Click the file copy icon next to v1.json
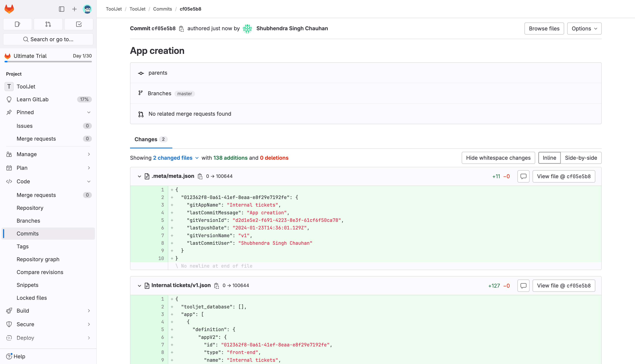 click(x=217, y=286)
